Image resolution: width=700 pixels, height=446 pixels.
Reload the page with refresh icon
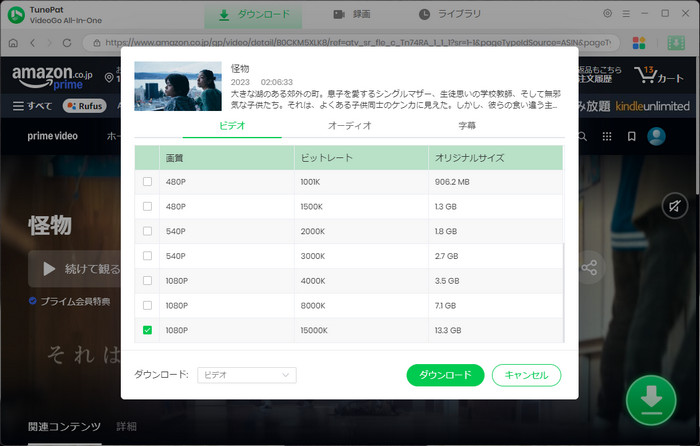tap(67, 43)
